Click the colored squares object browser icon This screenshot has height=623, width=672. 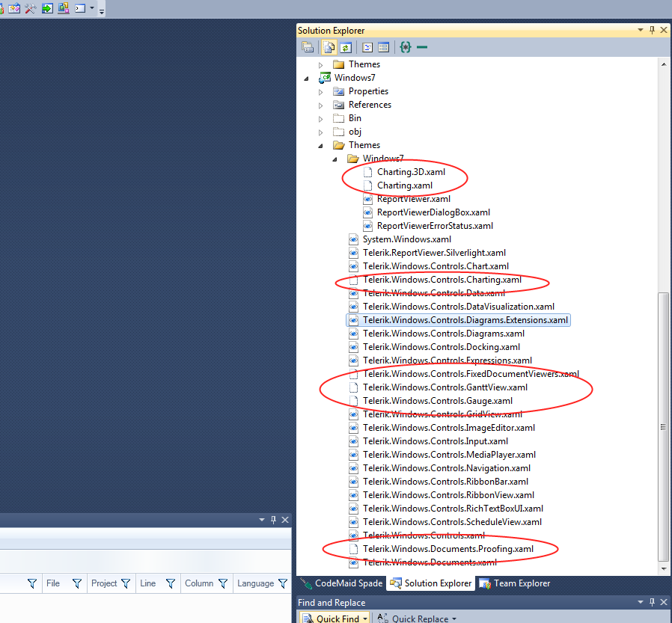click(64, 7)
